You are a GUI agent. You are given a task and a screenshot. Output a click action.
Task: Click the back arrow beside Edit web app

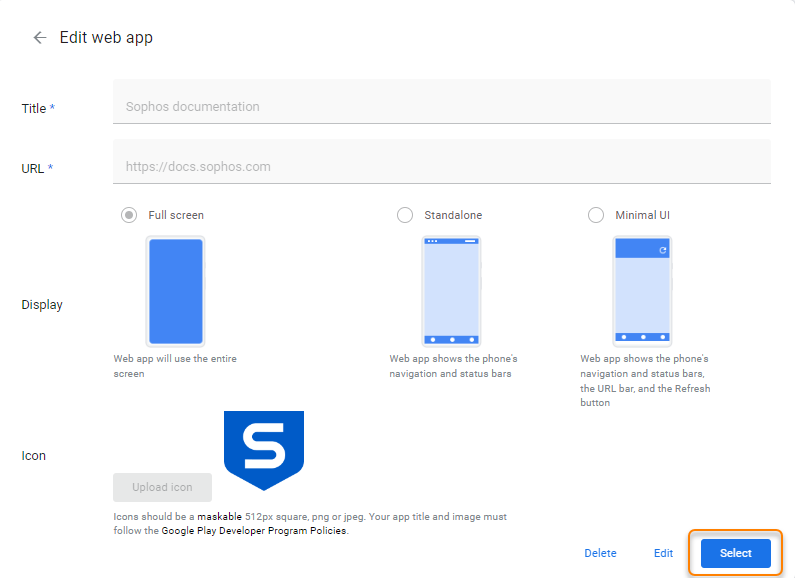(x=40, y=38)
